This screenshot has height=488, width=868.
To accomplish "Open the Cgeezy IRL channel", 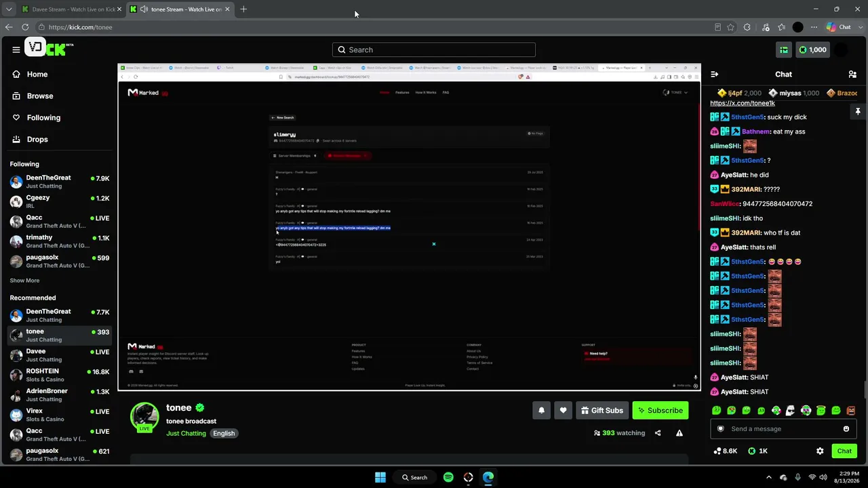I will [60, 201].
